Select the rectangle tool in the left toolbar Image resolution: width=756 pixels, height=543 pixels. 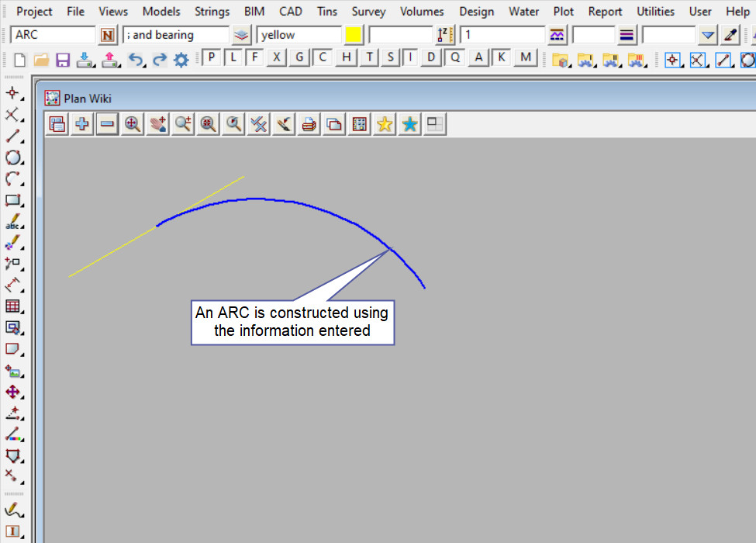tap(12, 200)
